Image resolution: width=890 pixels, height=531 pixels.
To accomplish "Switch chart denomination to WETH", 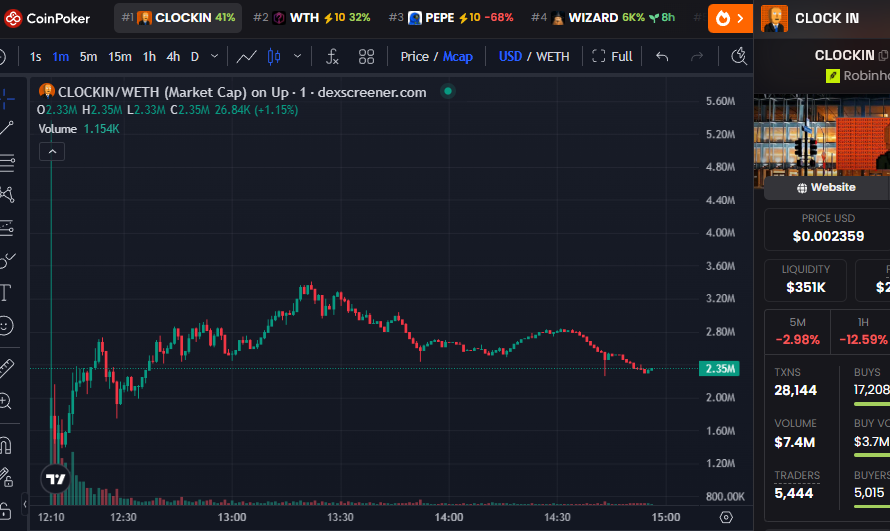I will pos(552,57).
